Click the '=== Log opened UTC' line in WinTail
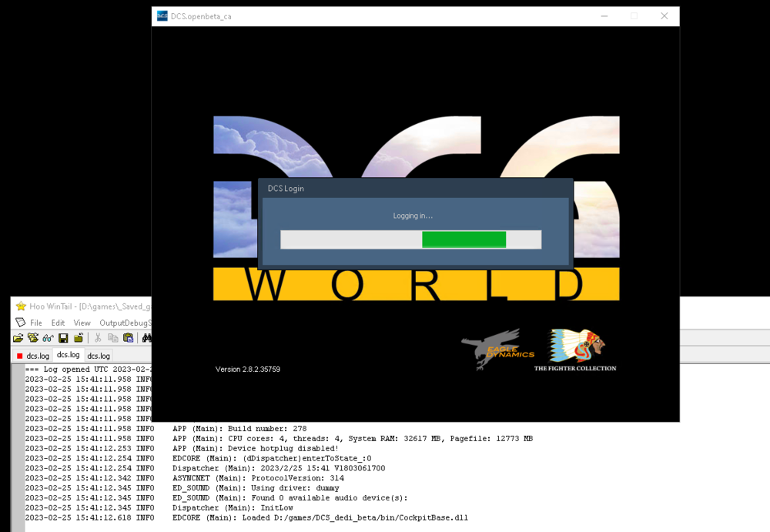The height and width of the screenshot is (532, 770). click(x=89, y=370)
